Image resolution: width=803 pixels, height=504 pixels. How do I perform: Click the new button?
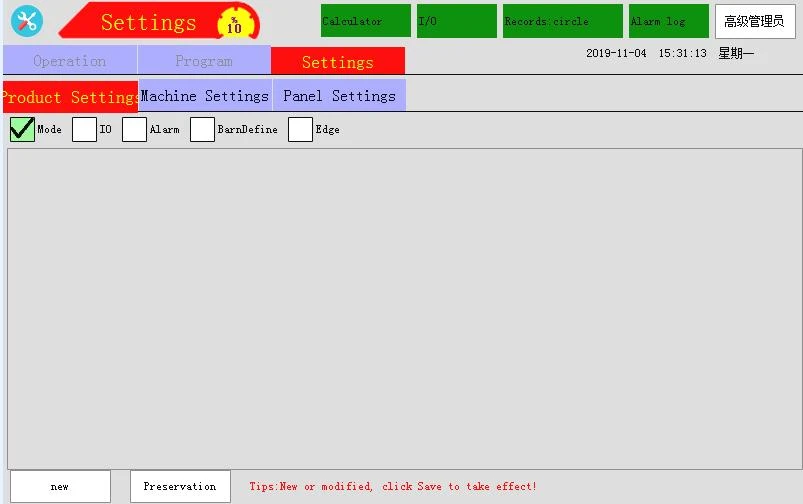60,487
